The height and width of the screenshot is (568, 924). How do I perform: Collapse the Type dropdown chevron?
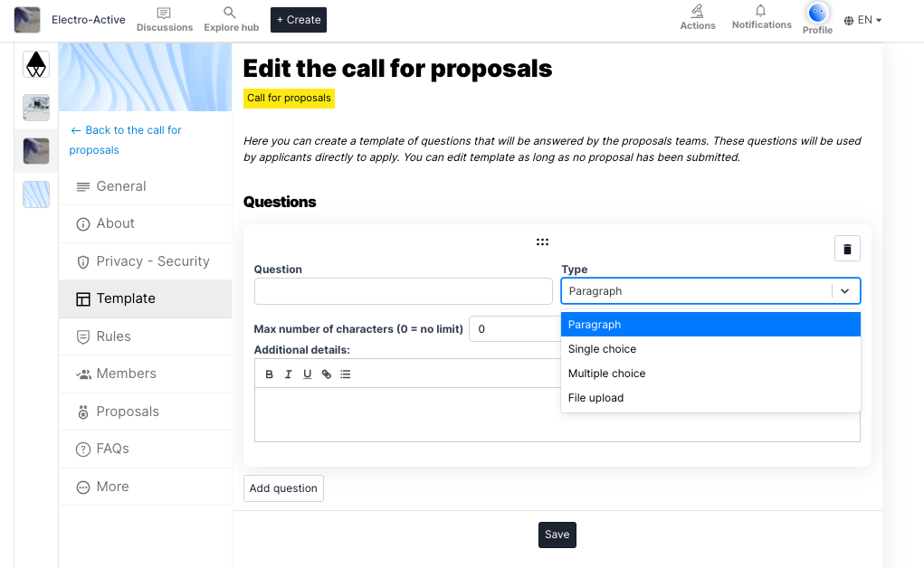844,291
